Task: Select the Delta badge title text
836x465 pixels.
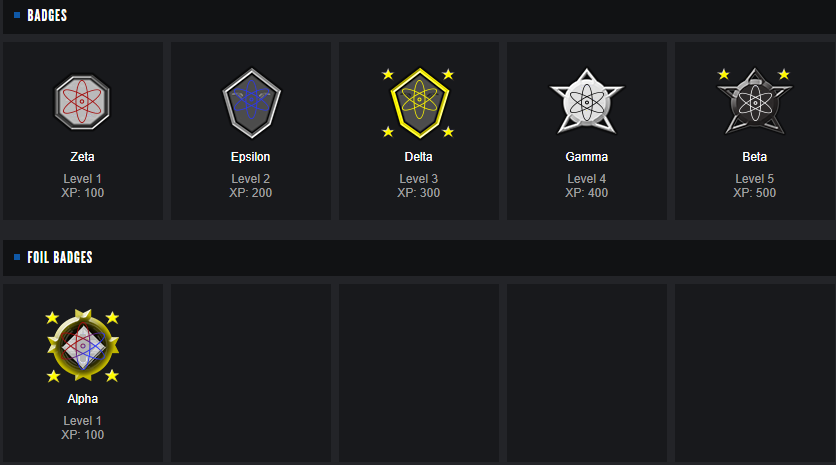Action: coord(418,157)
